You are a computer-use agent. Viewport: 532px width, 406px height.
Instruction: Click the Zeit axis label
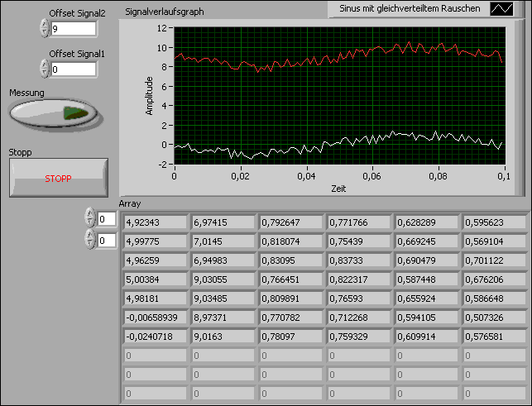[339, 189]
